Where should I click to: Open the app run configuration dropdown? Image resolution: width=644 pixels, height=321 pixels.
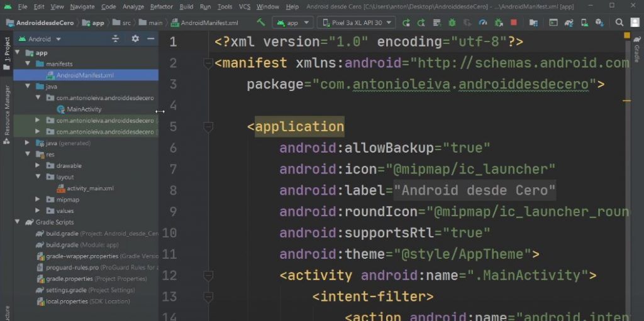[292, 23]
